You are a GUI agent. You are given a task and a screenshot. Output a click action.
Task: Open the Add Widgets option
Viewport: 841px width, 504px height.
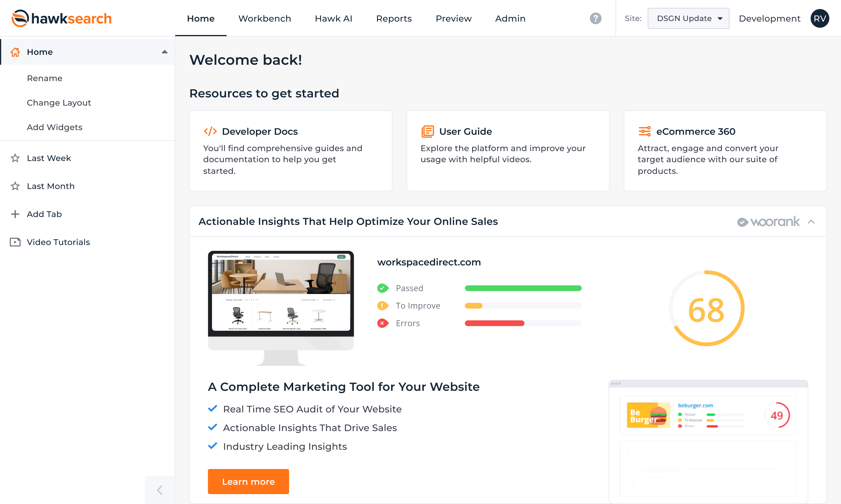54,127
